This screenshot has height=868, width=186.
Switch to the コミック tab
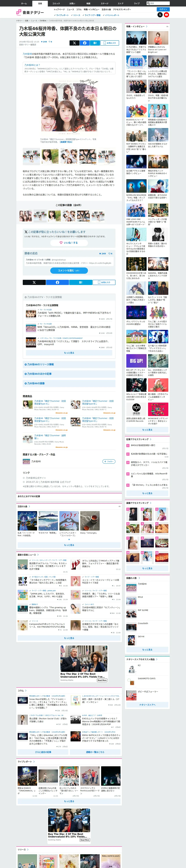point(56,3)
